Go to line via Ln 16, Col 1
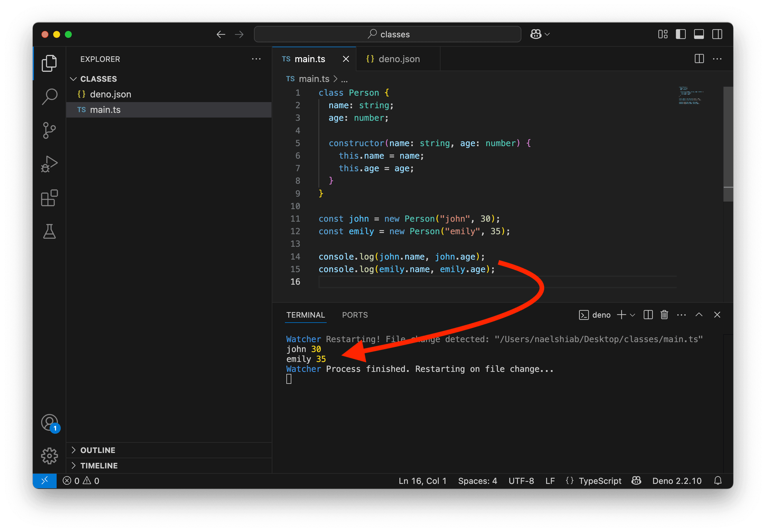 tap(422, 480)
